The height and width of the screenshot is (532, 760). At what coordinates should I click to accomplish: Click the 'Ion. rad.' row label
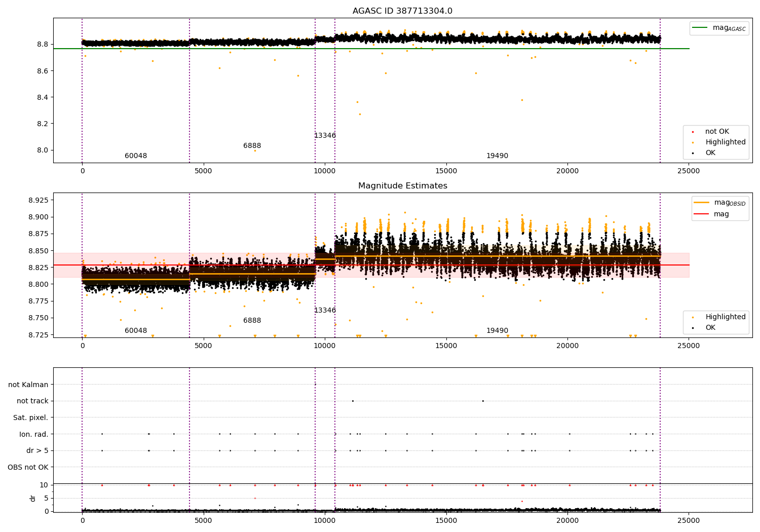(34, 434)
